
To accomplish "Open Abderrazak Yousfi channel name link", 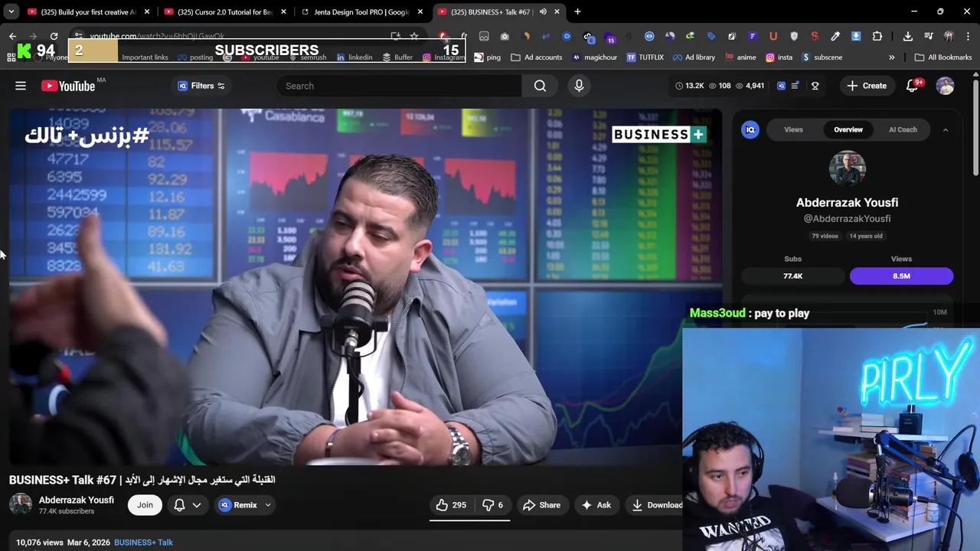I will [77, 500].
